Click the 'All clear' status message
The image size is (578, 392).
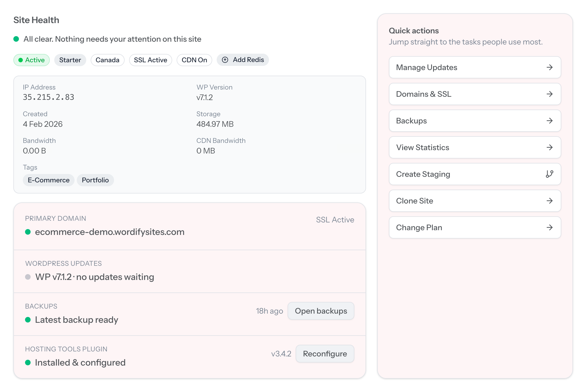tap(112, 39)
